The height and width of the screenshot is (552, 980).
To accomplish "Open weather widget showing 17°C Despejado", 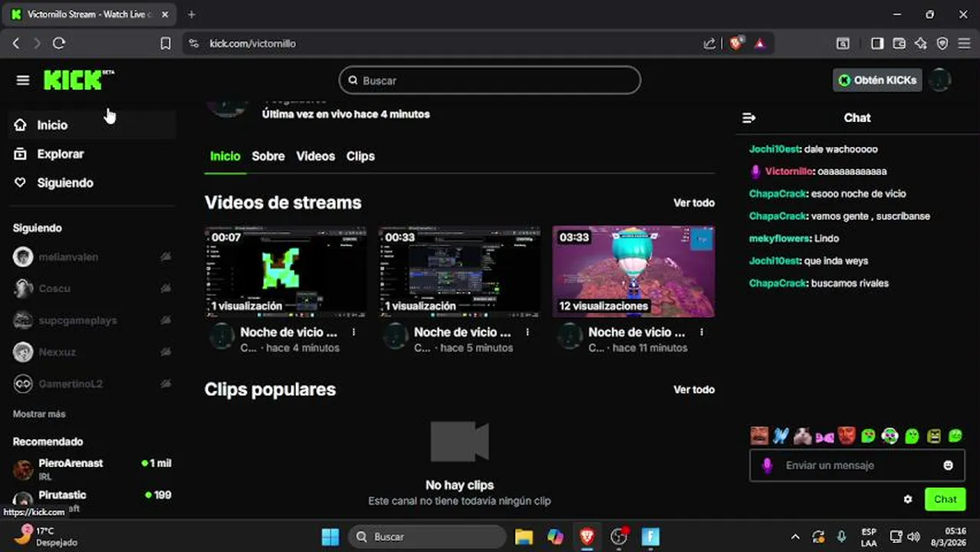I will point(46,536).
